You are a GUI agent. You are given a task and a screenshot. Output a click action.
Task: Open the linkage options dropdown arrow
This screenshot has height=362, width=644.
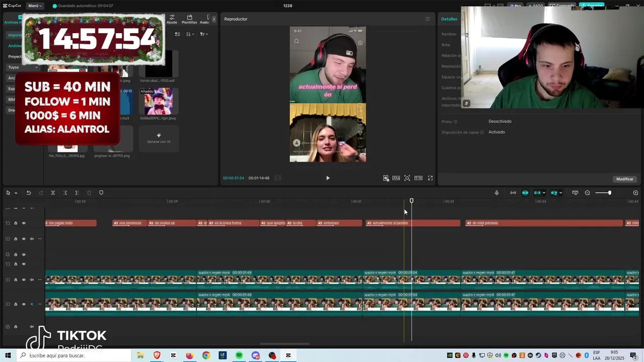pos(544,193)
